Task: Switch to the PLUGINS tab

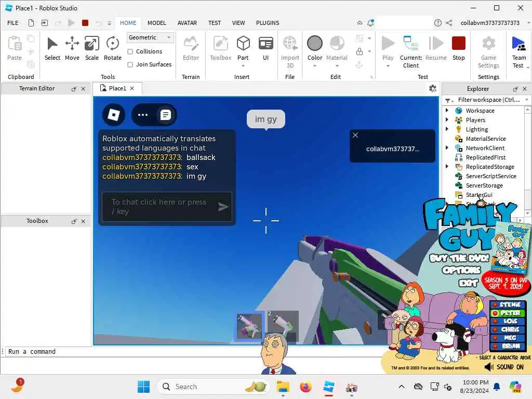Action: click(x=268, y=23)
